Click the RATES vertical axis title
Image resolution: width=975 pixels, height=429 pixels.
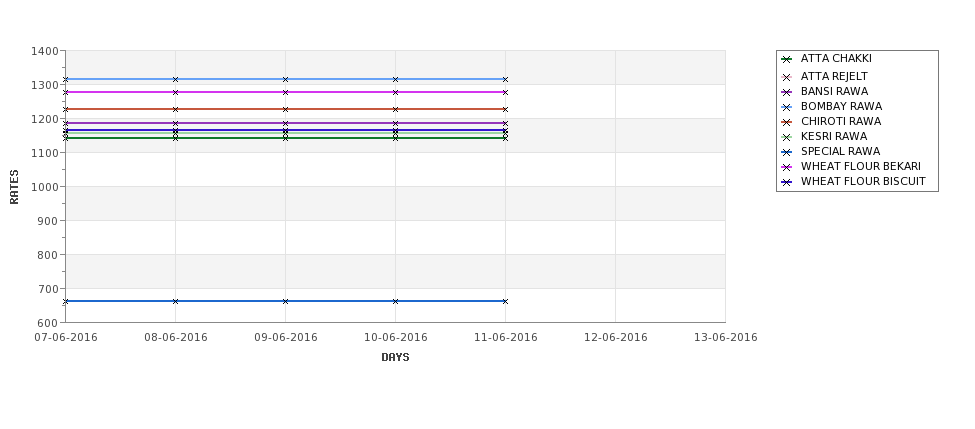pos(14,187)
